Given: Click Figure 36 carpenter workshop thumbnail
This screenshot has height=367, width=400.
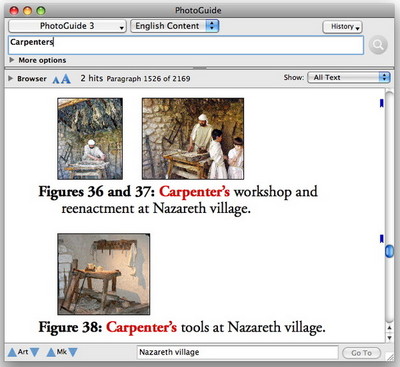Looking at the screenshot, I should click(x=90, y=139).
